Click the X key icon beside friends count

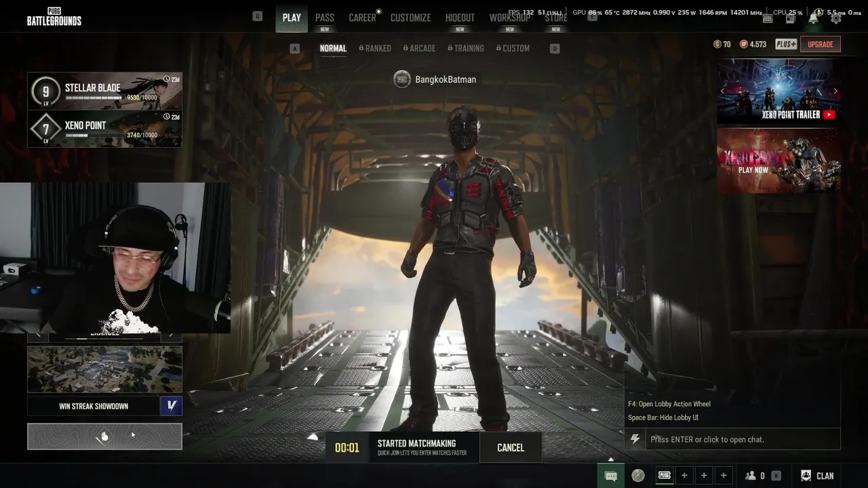coord(776,476)
